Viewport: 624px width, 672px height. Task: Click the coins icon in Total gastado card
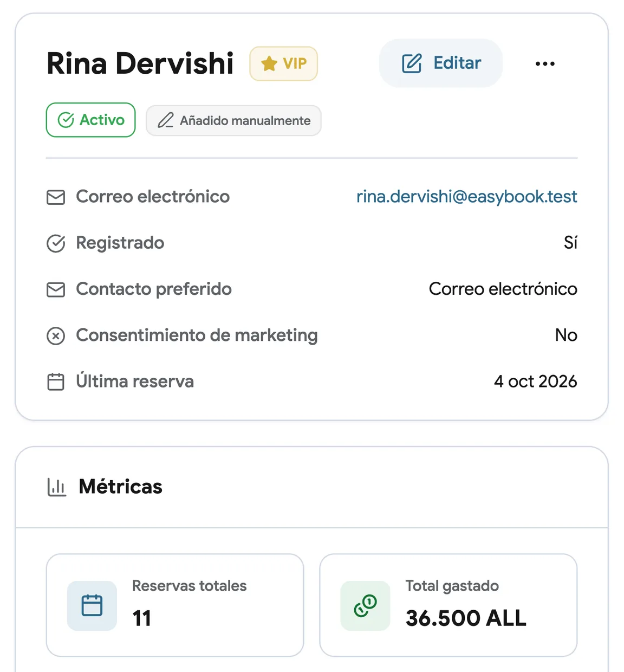click(365, 605)
